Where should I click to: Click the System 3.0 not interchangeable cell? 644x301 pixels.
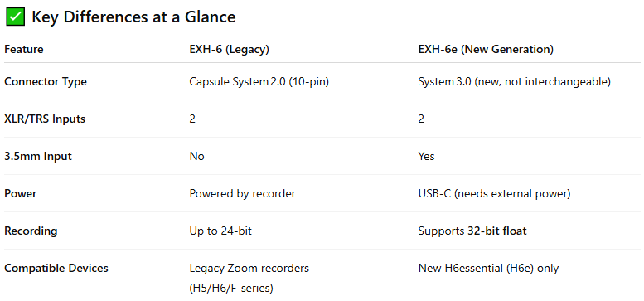pyautogui.click(x=514, y=82)
